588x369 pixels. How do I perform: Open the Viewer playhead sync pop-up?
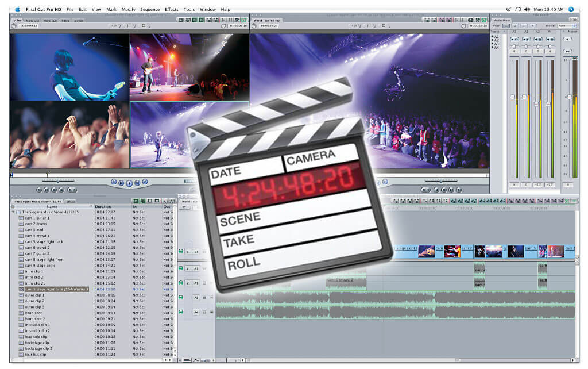pyautogui.click(x=129, y=26)
